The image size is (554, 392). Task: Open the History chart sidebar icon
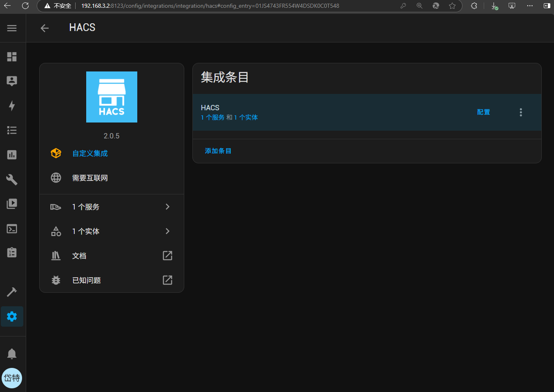tap(12, 155)
